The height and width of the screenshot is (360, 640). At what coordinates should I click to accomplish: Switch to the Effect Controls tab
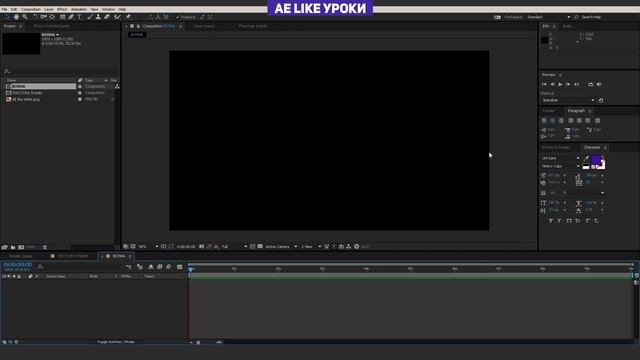click(51, 26)
